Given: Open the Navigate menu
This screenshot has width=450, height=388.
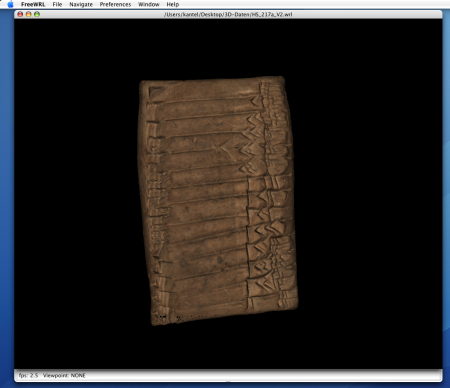Looking at the screenshot, I should click(x=81, y=4).
